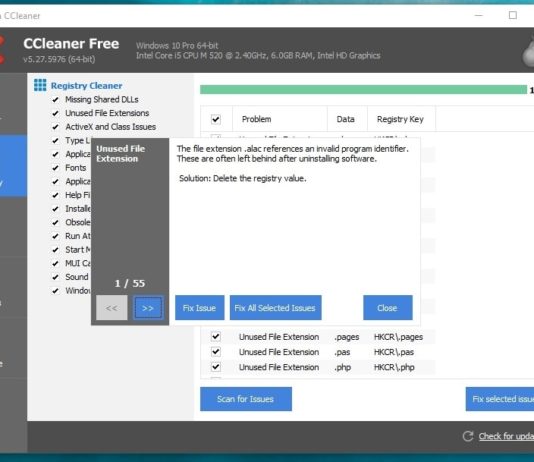
Task: Click the Check for updates refresh icon
Action: coord(468,436)
